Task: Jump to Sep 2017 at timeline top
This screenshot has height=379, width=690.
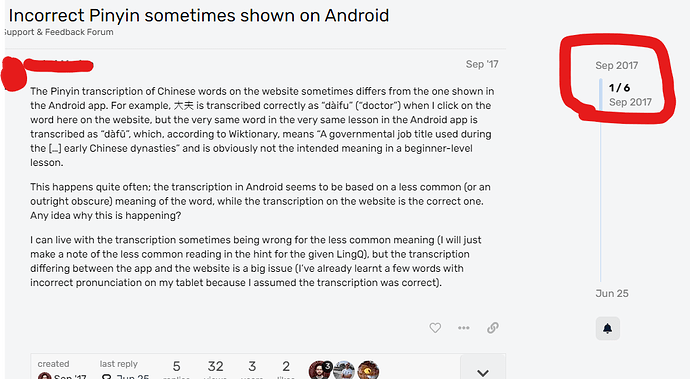Action: point(617,66)
